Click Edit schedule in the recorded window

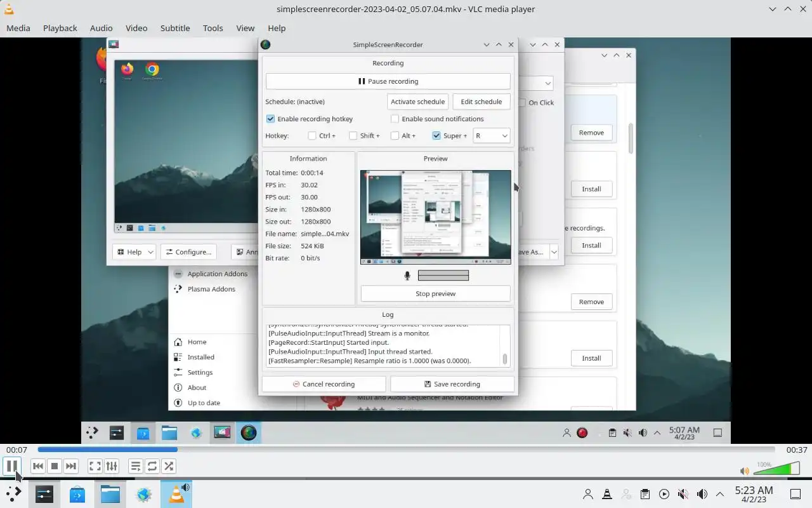pos(481,102)
